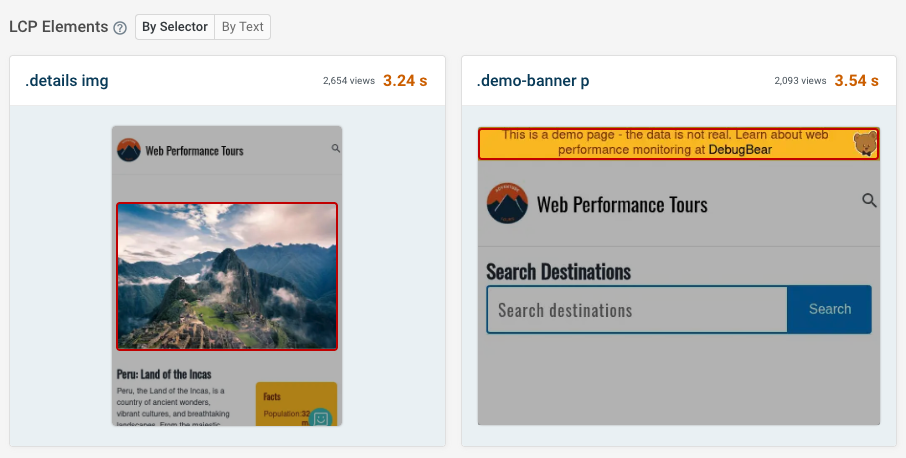The image size is (906, 458).
Task: Switch grouping to By Text
Action: pyautogui.click(x=243, y=27)
